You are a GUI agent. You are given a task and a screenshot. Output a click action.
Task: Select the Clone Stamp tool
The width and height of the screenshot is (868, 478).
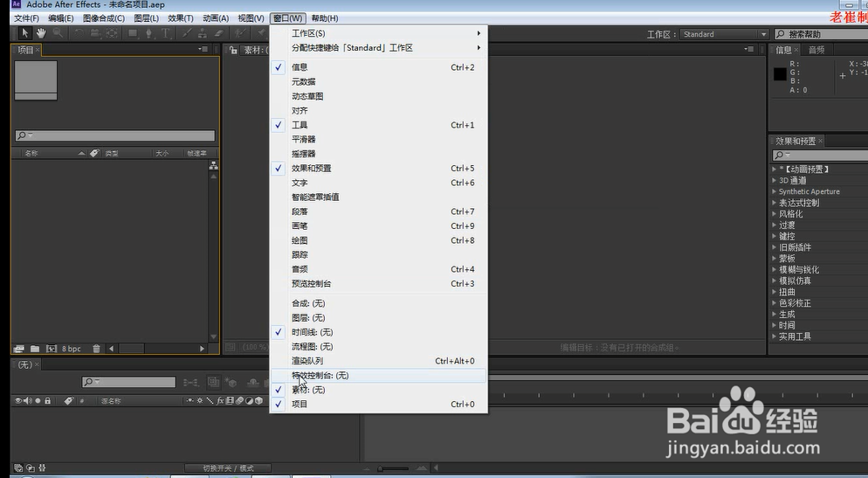pos(203,33)
